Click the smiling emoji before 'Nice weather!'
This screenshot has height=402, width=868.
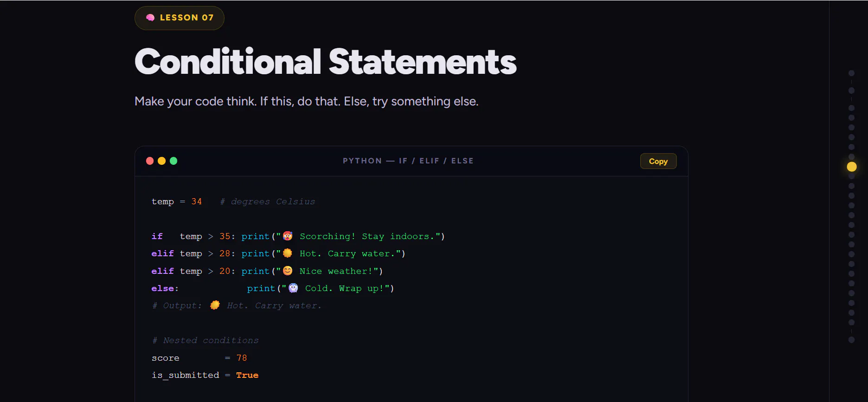coord(288,271)
